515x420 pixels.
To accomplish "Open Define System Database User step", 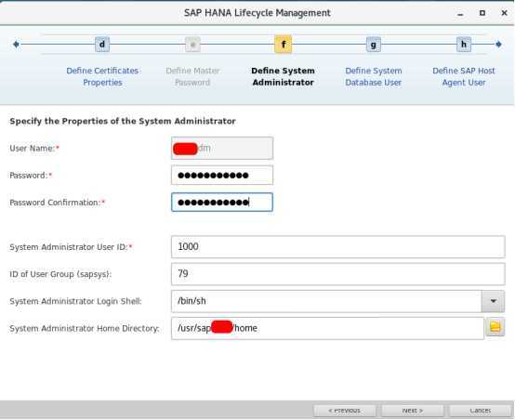I will 374,76.
